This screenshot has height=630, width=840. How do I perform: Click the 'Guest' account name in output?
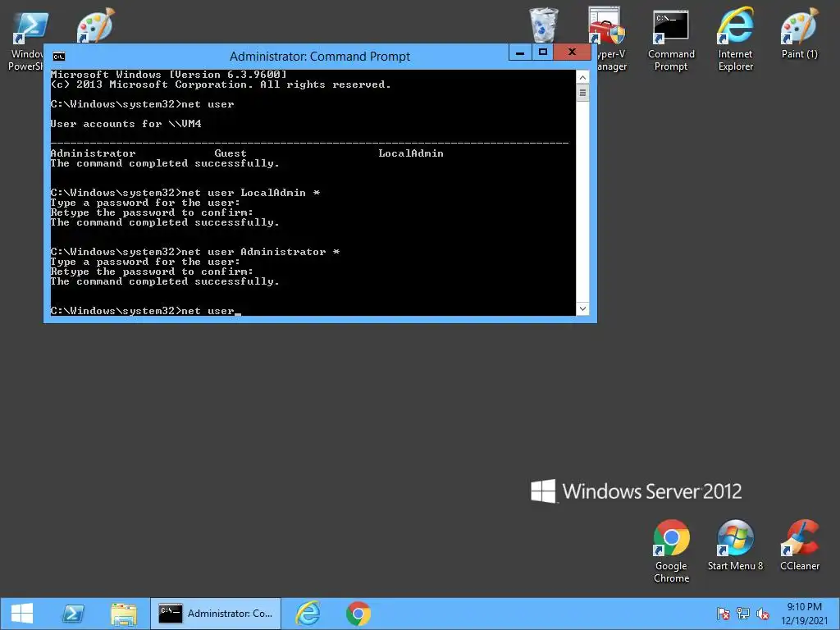[231, 153]
